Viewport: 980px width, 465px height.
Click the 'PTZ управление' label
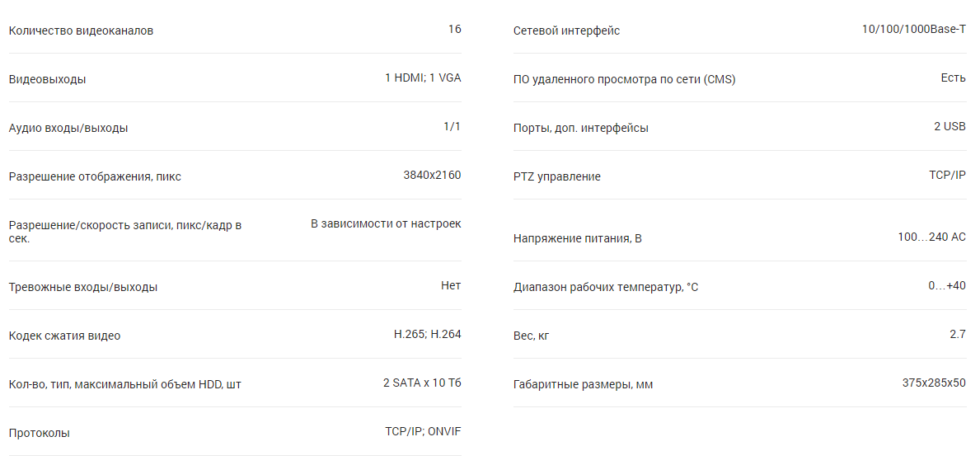coord(557,177)
